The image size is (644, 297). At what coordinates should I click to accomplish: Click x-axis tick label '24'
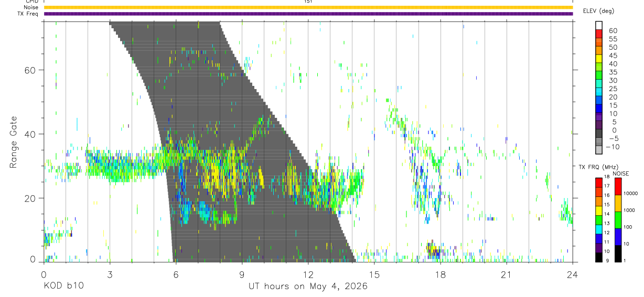(572, 274)
